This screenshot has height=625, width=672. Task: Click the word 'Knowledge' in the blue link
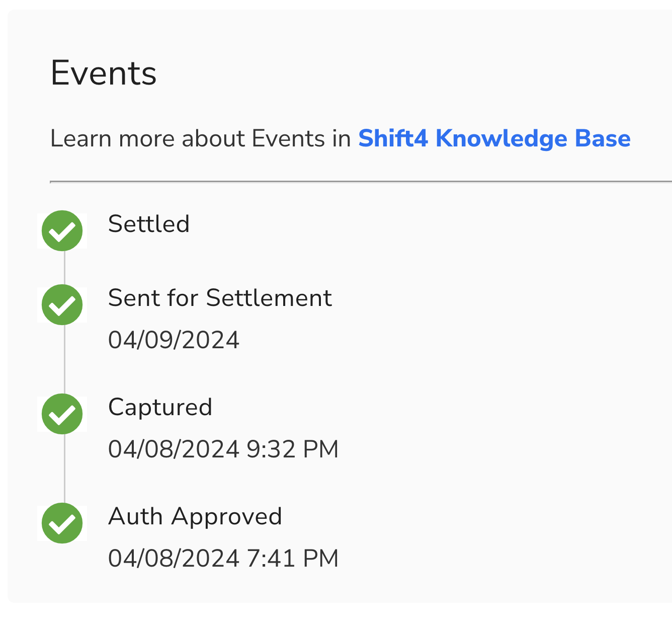click(501, 138)
